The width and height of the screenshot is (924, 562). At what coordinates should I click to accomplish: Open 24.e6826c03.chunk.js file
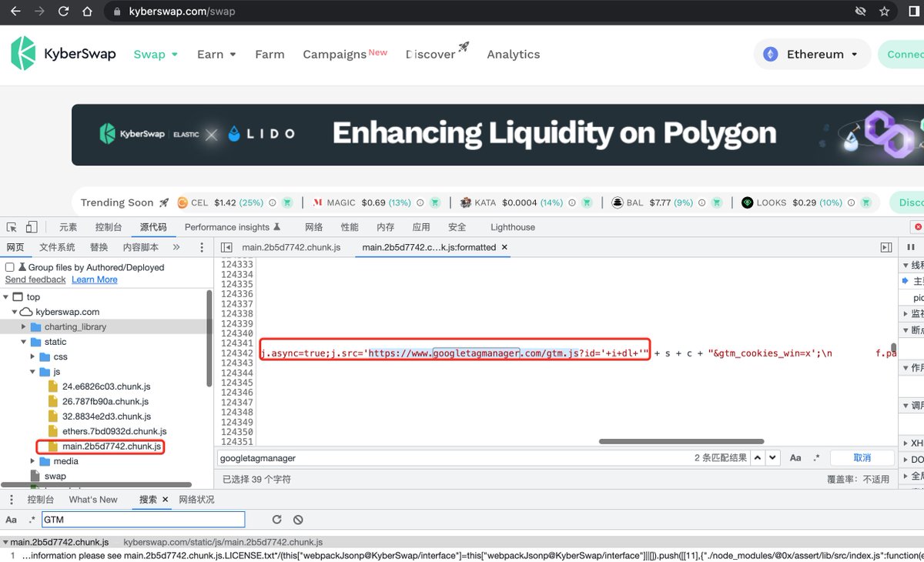tap(105, 386)
